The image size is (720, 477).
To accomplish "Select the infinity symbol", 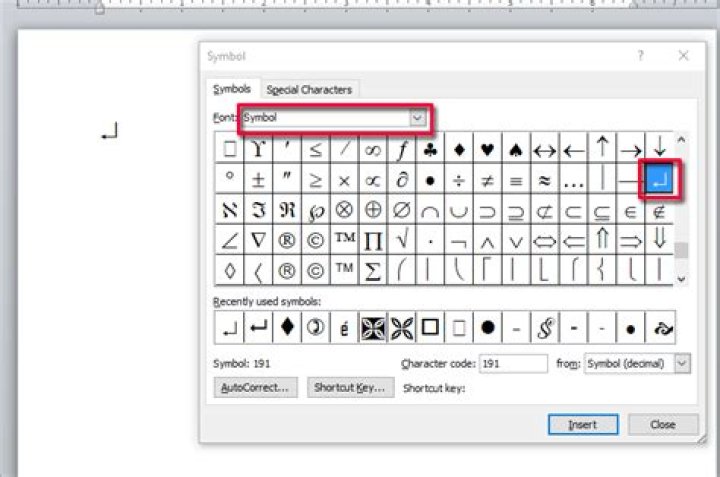I will [373, 149].
